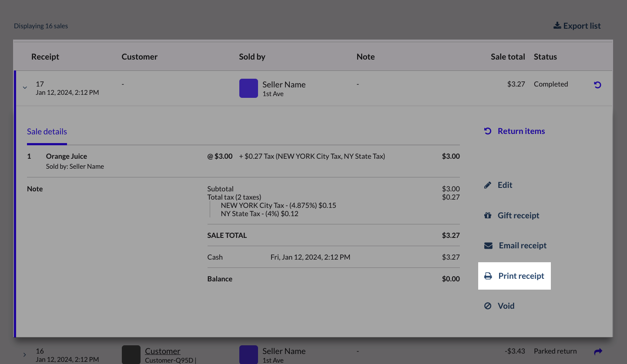
Task: Expand receipt 16 row chevron
Action: (25, 355)
